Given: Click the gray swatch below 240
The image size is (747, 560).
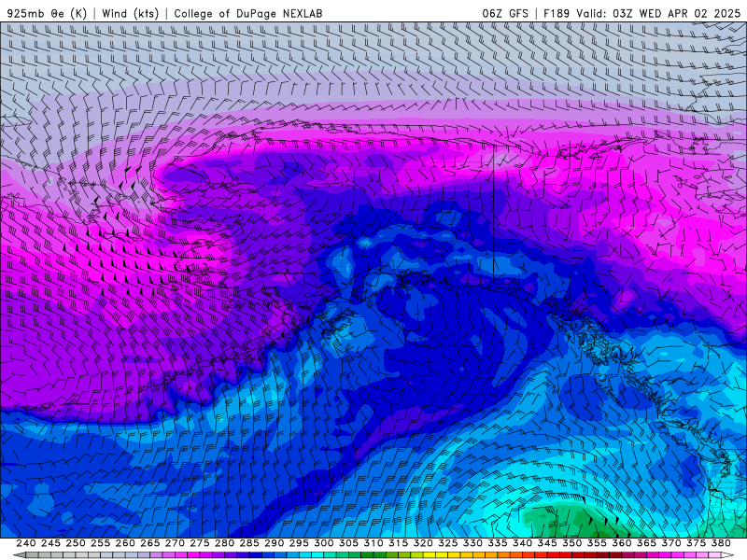Looking at the screenshot, I should point(32,555).
